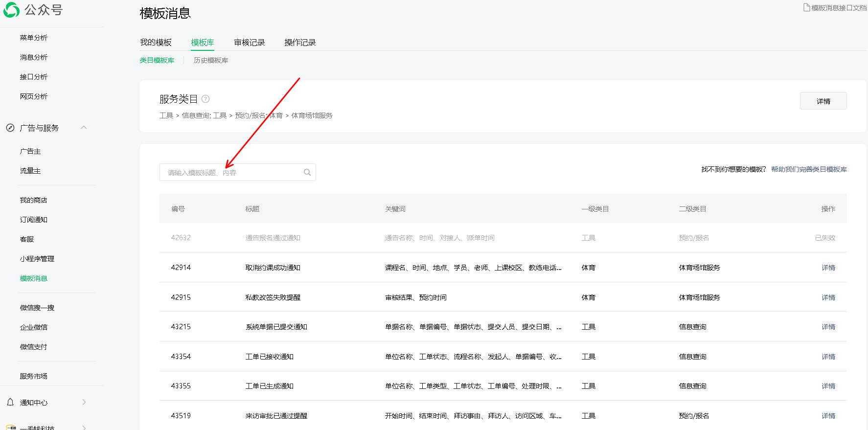The height and width of the screenshot is (430, 868).
Task: Click the help icon next to 服务类目
Action: [206, 99]
